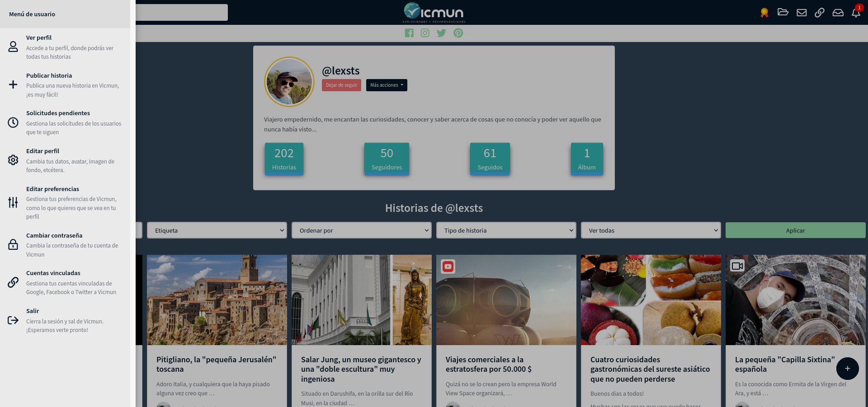This screenshot has height=407, width=868.
Task: Expand the Ordenar por dropdown
Action: point(362,230)
